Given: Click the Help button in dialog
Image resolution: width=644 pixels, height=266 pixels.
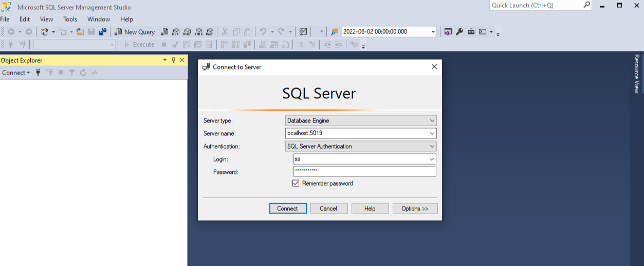Looking at the screenshot, I should coord(370,208).
